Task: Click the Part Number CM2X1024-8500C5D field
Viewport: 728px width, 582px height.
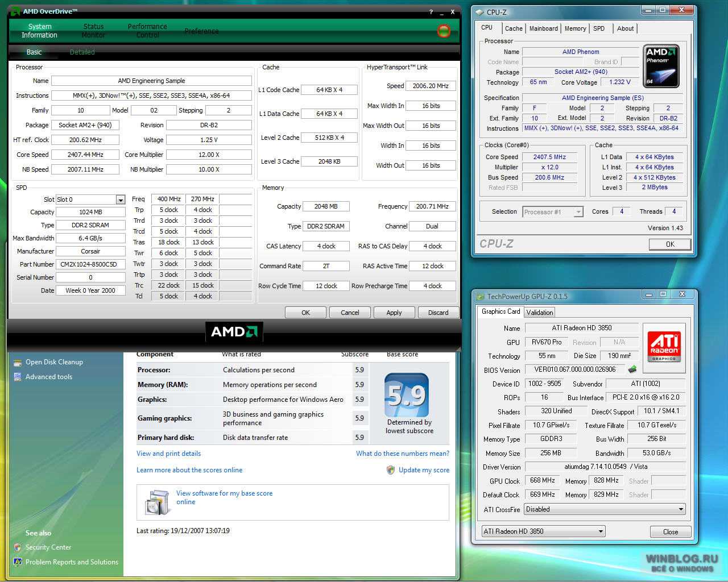Action: tap(90, 264)
